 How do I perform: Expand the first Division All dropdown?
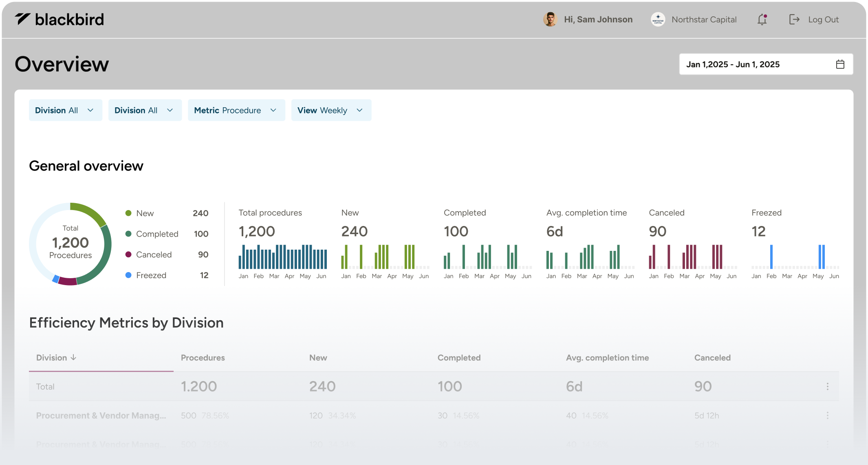tap(65, 110)
